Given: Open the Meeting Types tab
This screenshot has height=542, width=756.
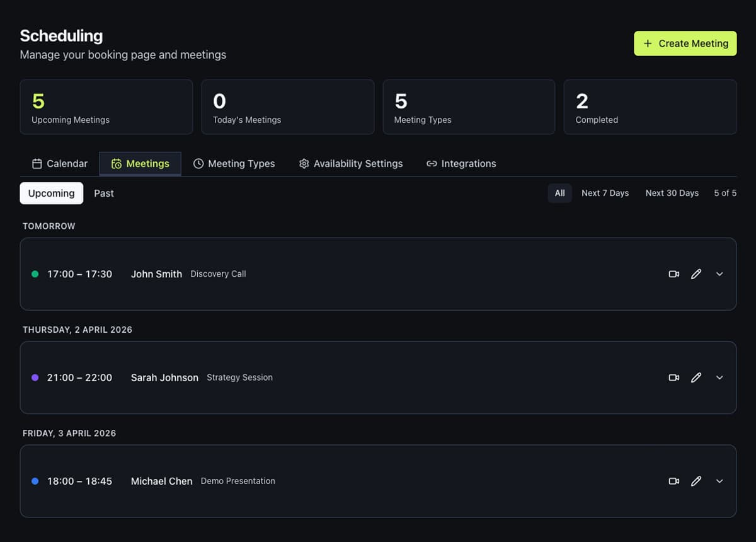Looking at the screenshot, I should pyautogui.click(x=234, y=164).
